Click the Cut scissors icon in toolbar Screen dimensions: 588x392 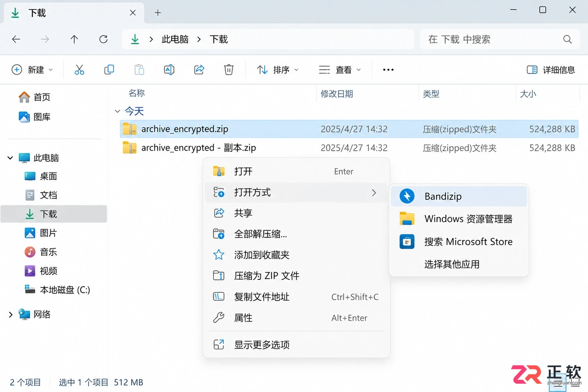[79, 70]
